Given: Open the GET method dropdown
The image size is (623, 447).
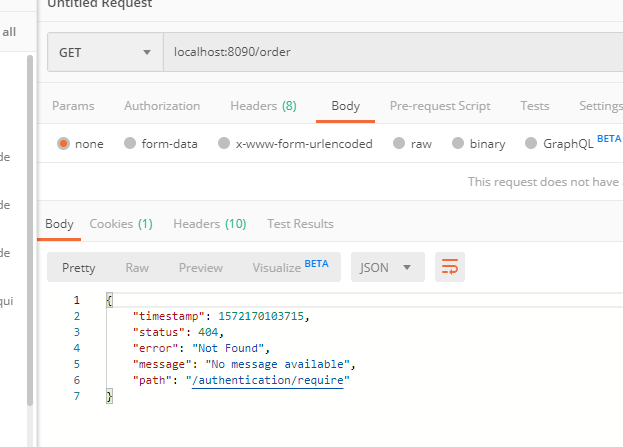Looking at the screenshot, I should 105,52.
